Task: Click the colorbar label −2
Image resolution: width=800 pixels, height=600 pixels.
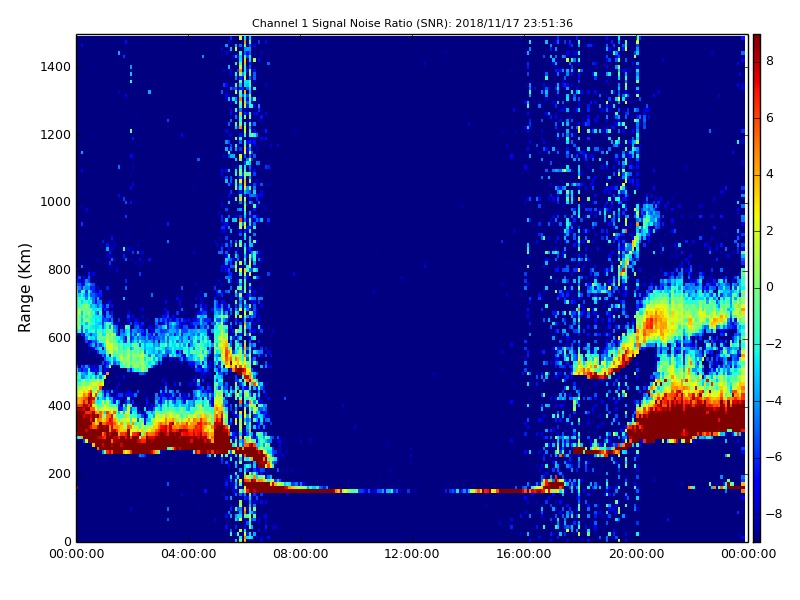Action: (773, 344)
